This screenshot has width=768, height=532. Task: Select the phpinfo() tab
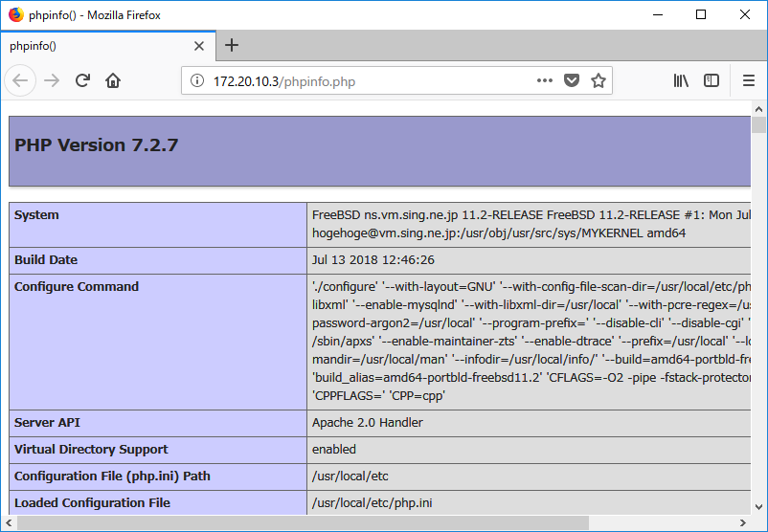point(108,46)
